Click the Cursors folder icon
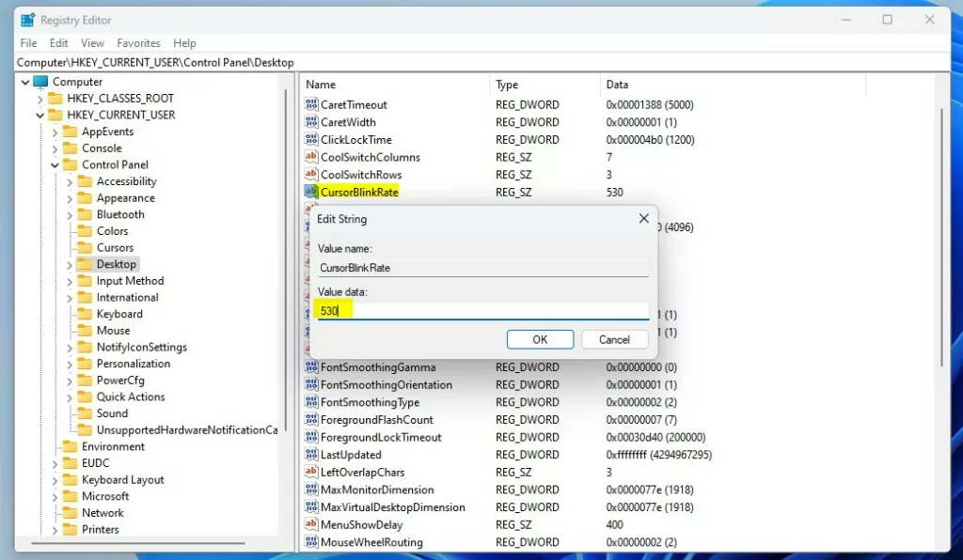 click(x=85, y=247)
